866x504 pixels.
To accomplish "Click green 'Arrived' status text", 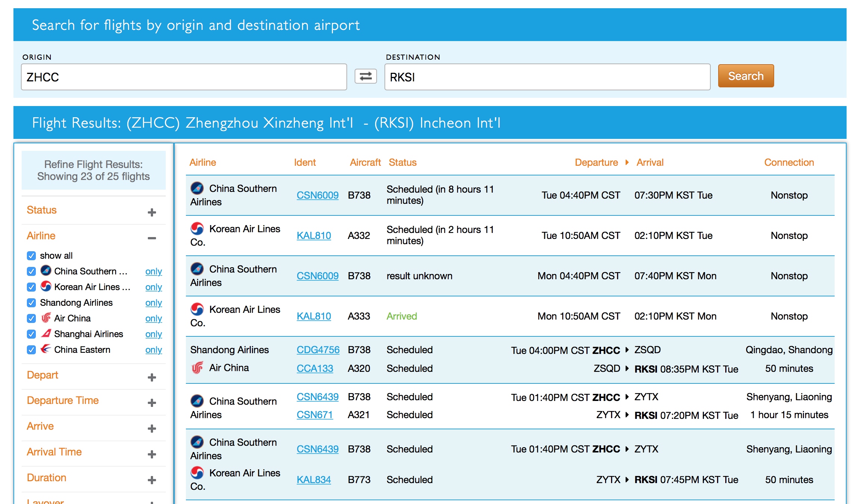I will tap(402, 316).
